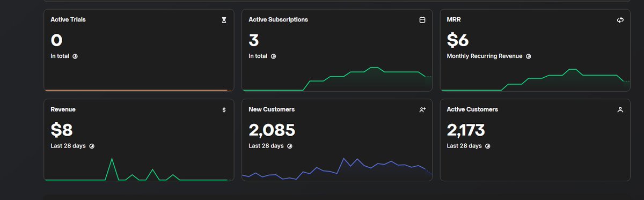
Task: Click the Monthly Recurring Revenue label
Action: pos(485,56)
